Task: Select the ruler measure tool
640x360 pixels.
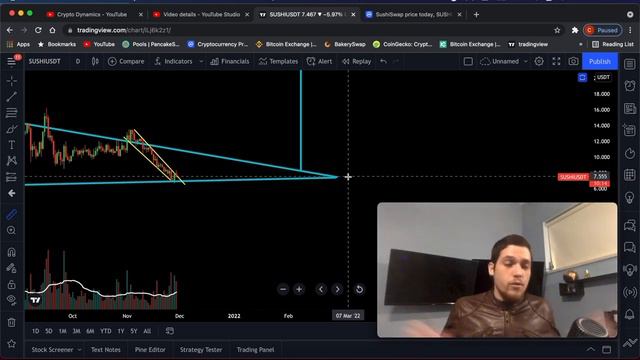Action: point(11,214)
